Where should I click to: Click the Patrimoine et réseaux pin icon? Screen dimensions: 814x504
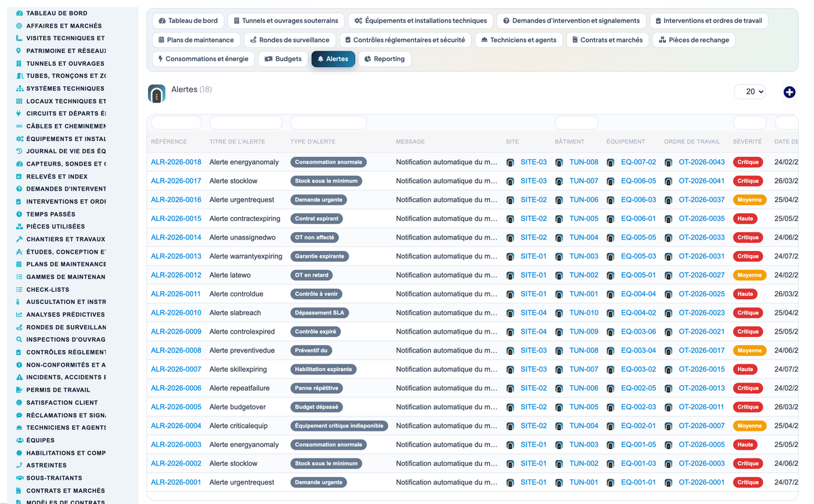pyautogui.click(x=19, y=51)
